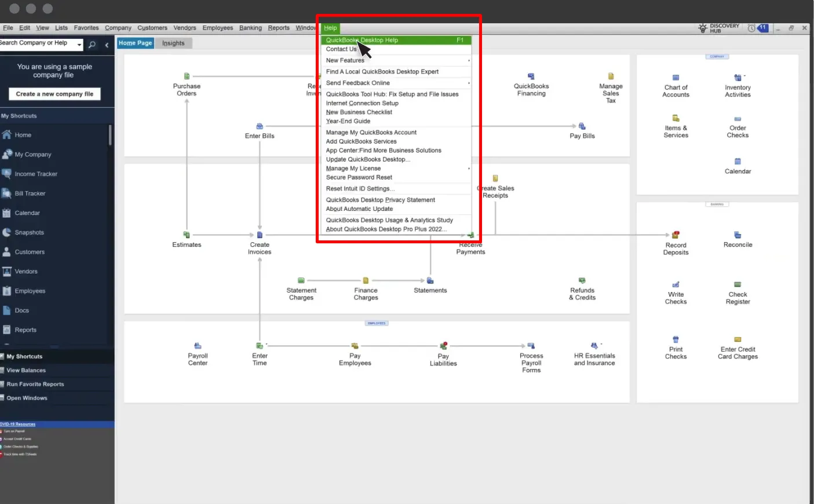This screenshot has width=814, height=504.
Task: Click the Statement Charges icon
Action: (x=301, y=280)
